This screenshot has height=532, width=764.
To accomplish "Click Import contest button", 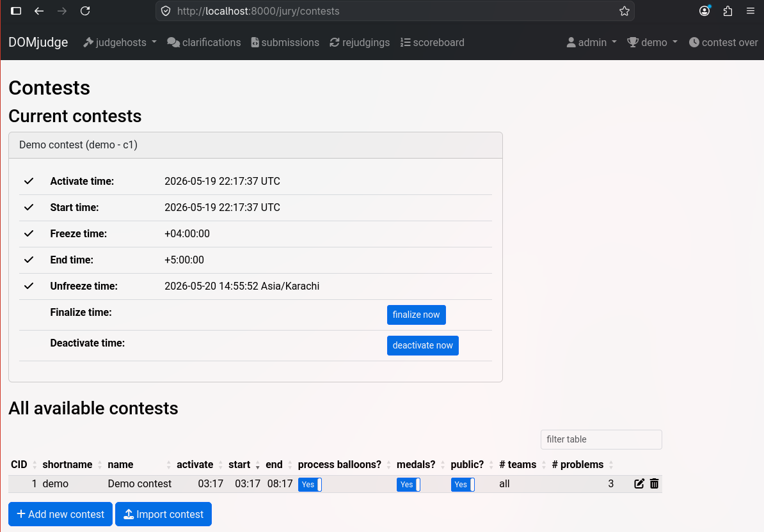I will (163, 514).
